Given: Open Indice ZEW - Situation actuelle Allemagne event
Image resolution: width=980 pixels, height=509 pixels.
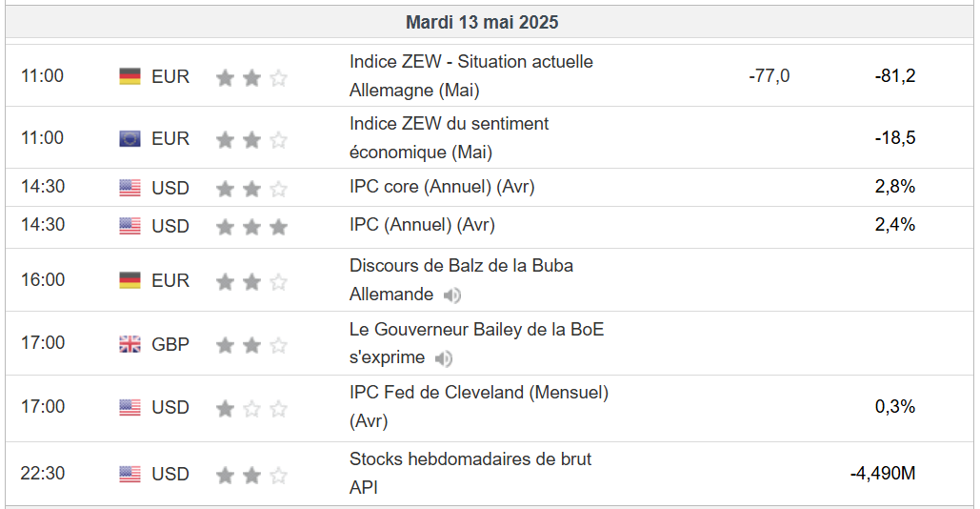Looking at the screenshot, I should 470,62.
